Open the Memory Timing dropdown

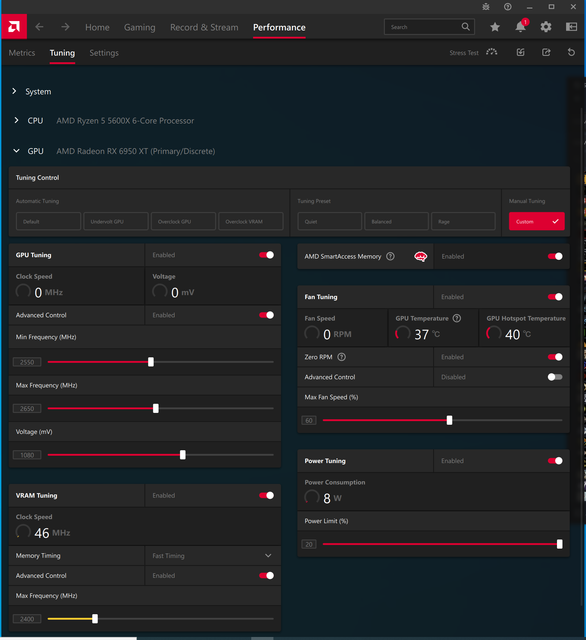click(213, 556)
